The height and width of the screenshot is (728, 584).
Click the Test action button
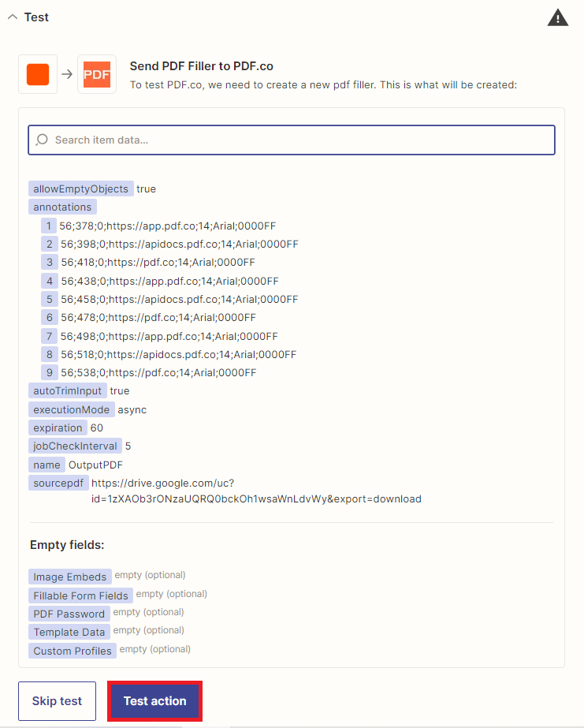tap(155, 700)
